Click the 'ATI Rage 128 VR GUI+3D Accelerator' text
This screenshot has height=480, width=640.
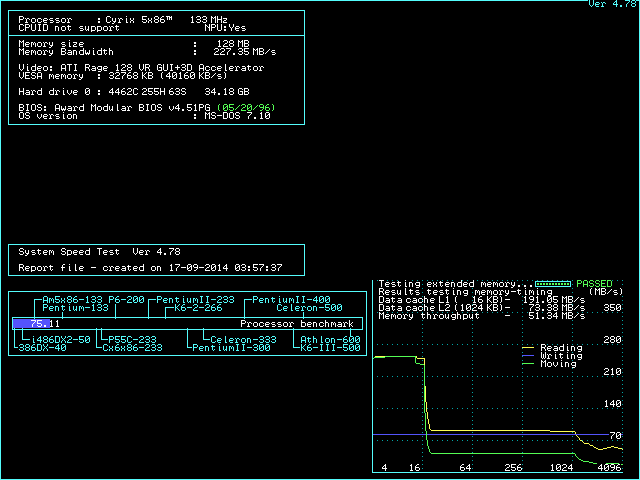tap(162, 68)
